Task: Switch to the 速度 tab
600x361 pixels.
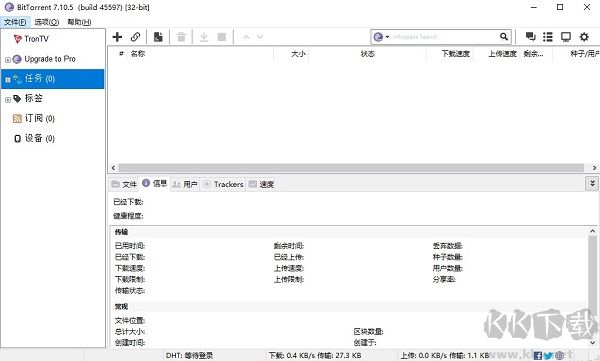Action: 262,184
